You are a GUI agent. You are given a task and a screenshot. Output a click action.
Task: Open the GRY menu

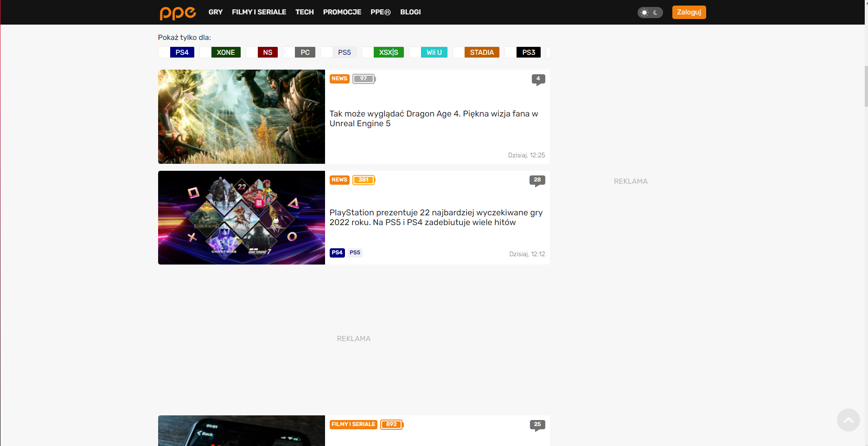point(216,12)
